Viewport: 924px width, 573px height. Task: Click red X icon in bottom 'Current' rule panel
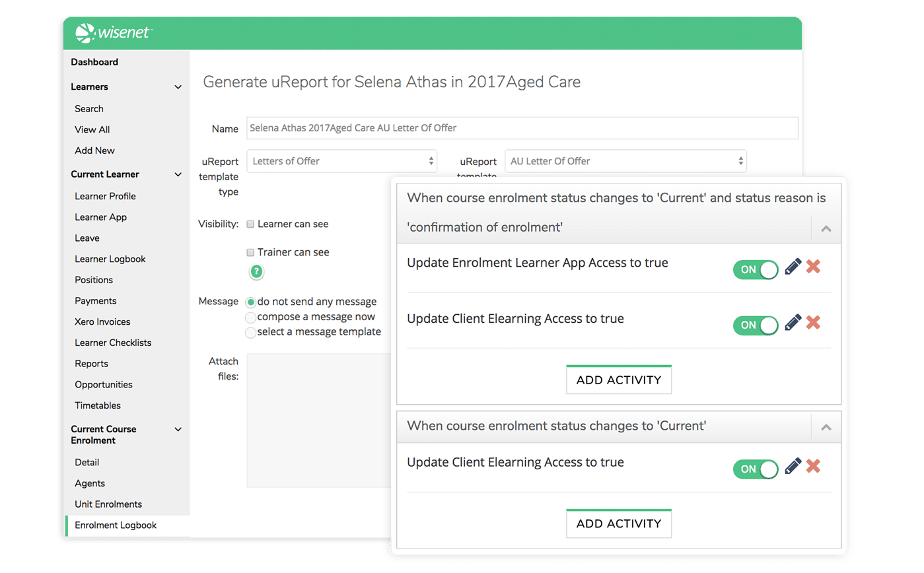(814, 467)
